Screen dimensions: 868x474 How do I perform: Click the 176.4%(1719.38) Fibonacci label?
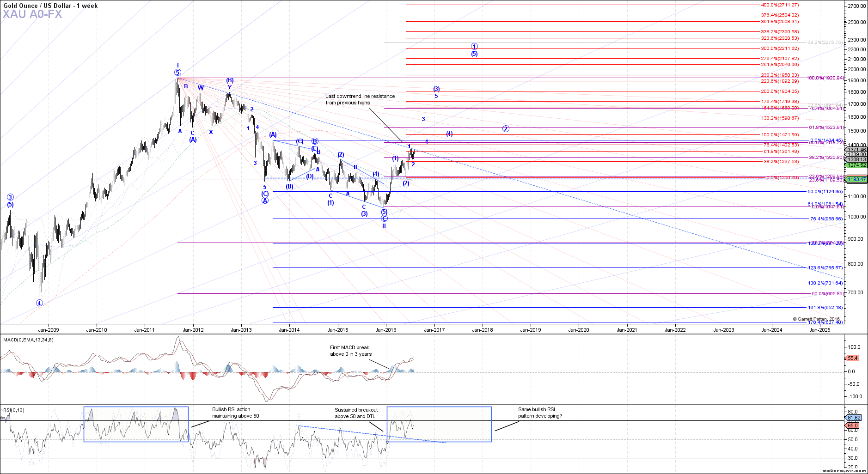780,102
